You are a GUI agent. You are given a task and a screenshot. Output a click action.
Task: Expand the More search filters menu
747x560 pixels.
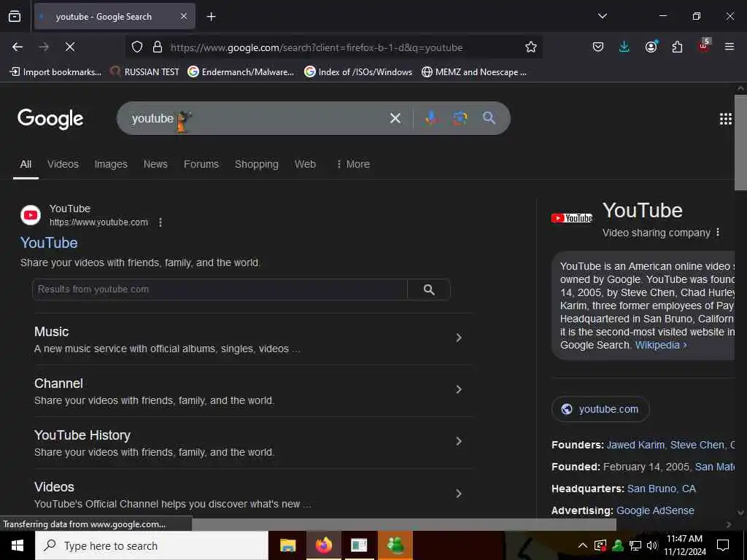[353, 164]
